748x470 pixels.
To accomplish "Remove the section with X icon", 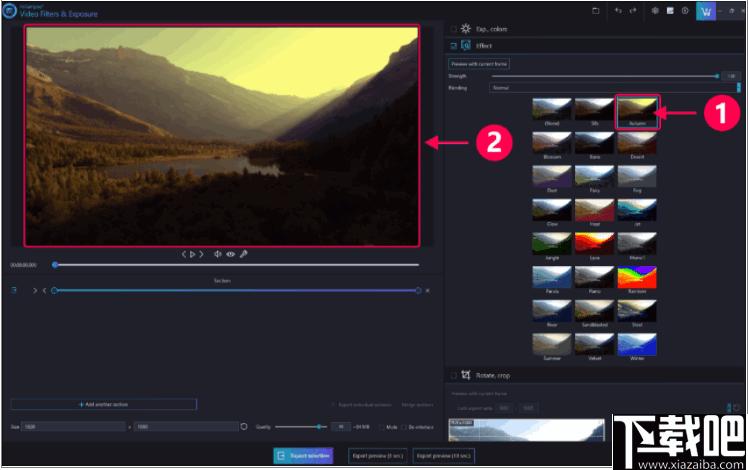I will (x=427, y=291).
